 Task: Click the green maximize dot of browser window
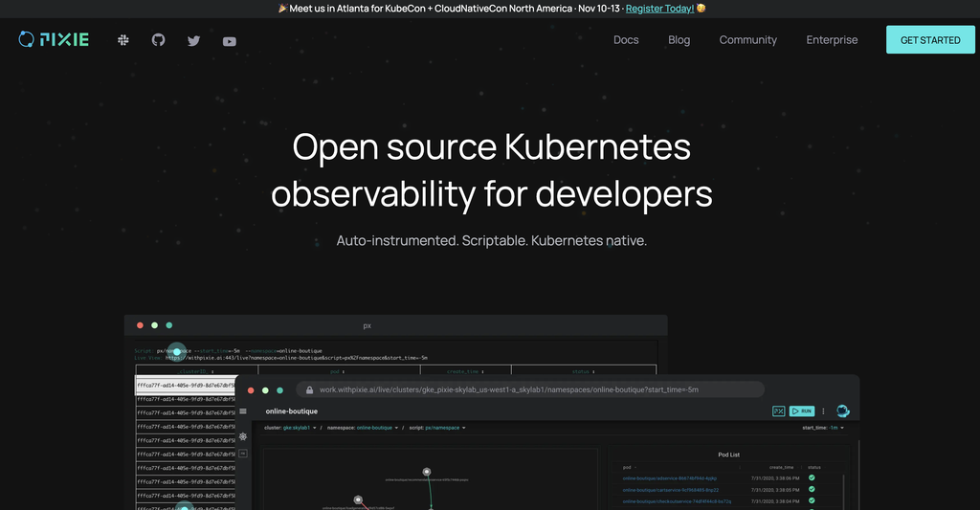[280, 390]
